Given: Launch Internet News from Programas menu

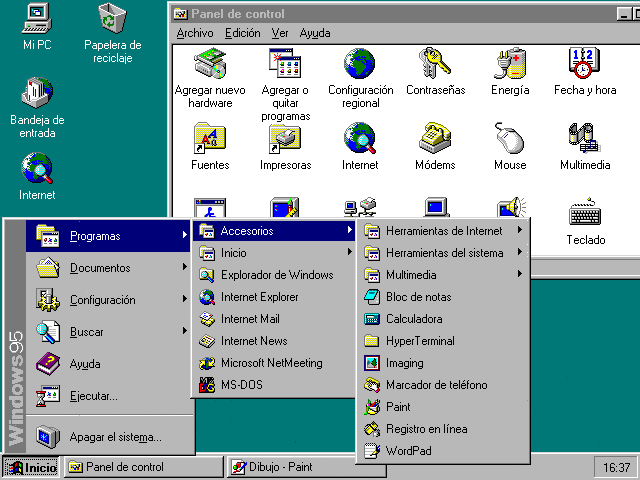Looking at the screenshot, I should click(x=274, y=341).
